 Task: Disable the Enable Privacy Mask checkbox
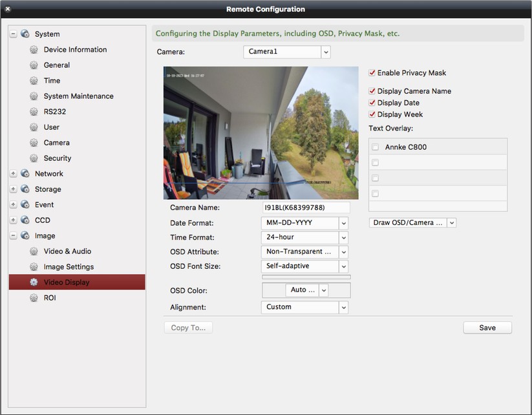[x=372, y=73]
